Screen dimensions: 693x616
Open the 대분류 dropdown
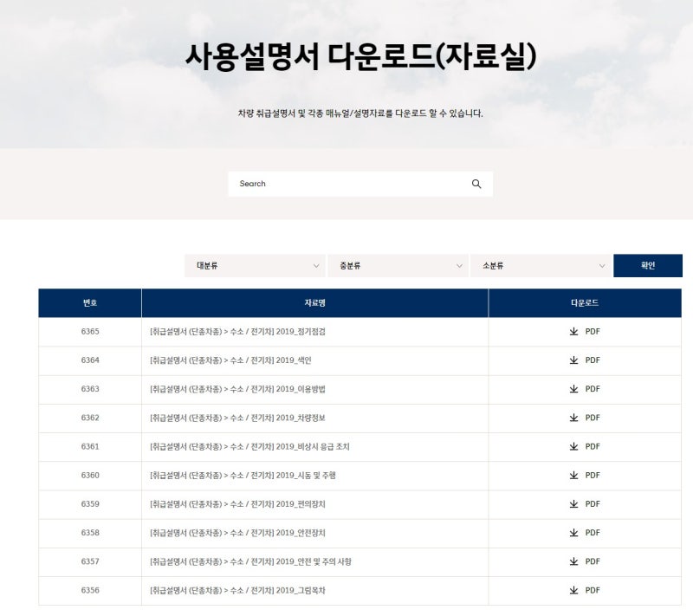pos(255,266)
